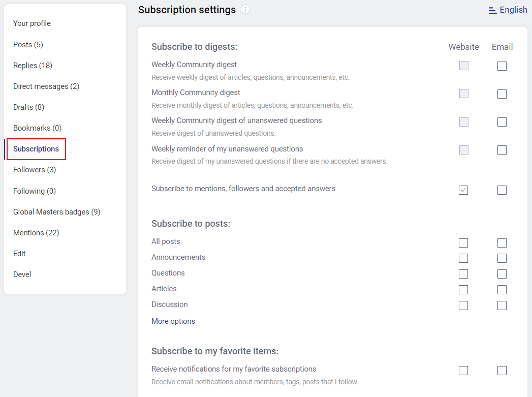532x397 pixels.
Task: Click the info icon beside Subscription settings
Action: tap(245, 10)
